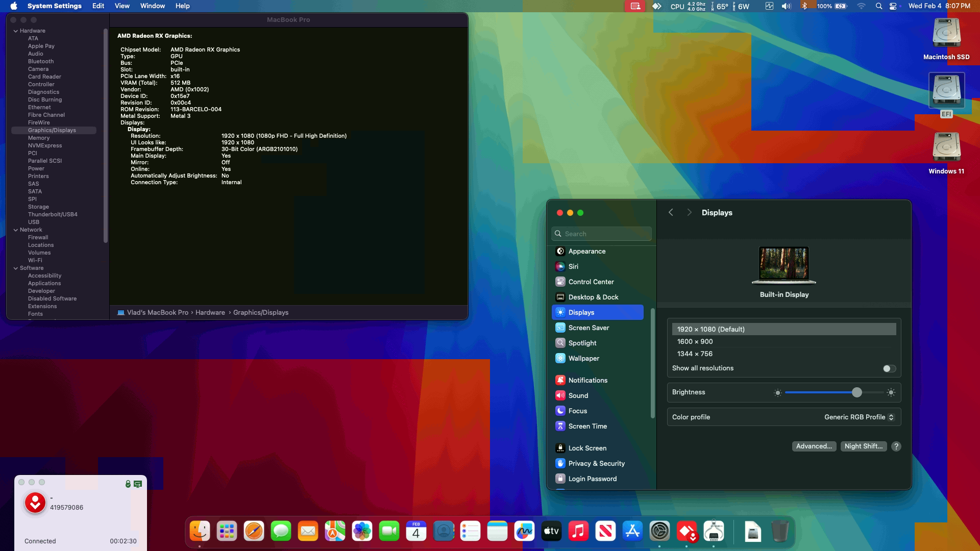Launch Music from the Dock
Image resolution: width=980 pixels, height=551 pixels.
(578, 531)
